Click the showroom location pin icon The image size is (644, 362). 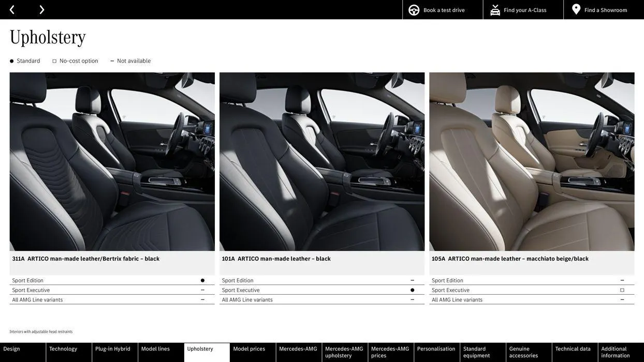[576, 9]
